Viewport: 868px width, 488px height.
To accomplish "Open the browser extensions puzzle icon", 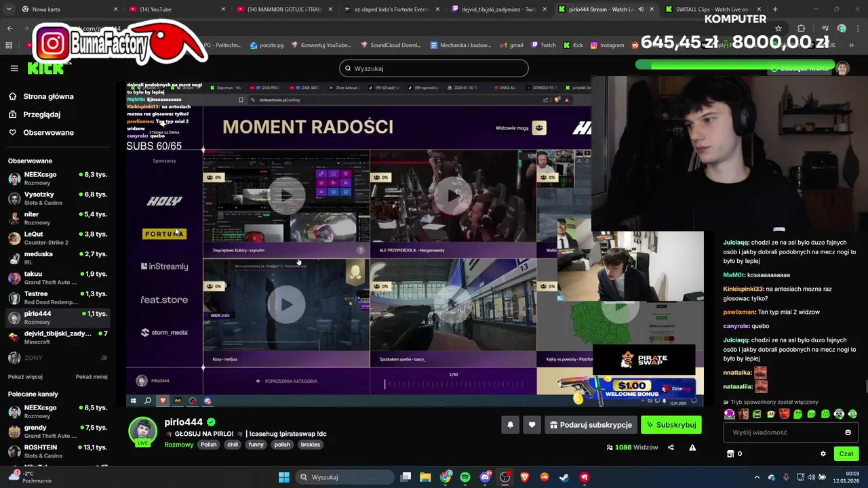I will click(802, 28).
